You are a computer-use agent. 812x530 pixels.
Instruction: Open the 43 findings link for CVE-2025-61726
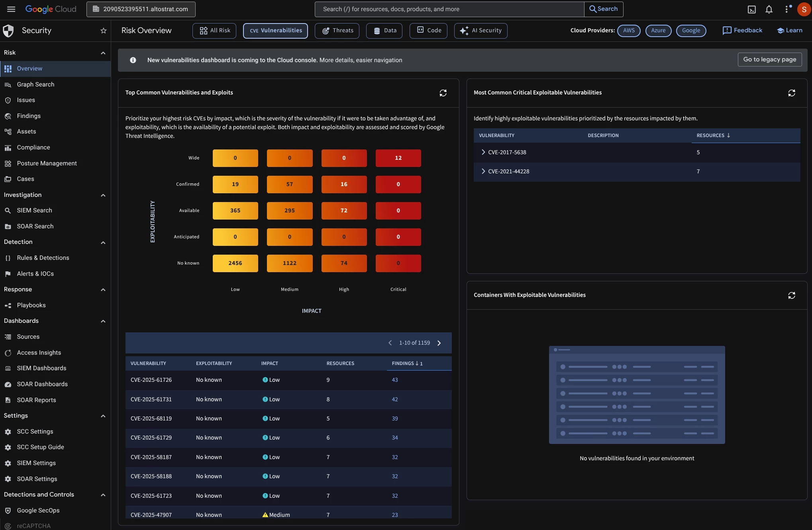tap(395, 380)
